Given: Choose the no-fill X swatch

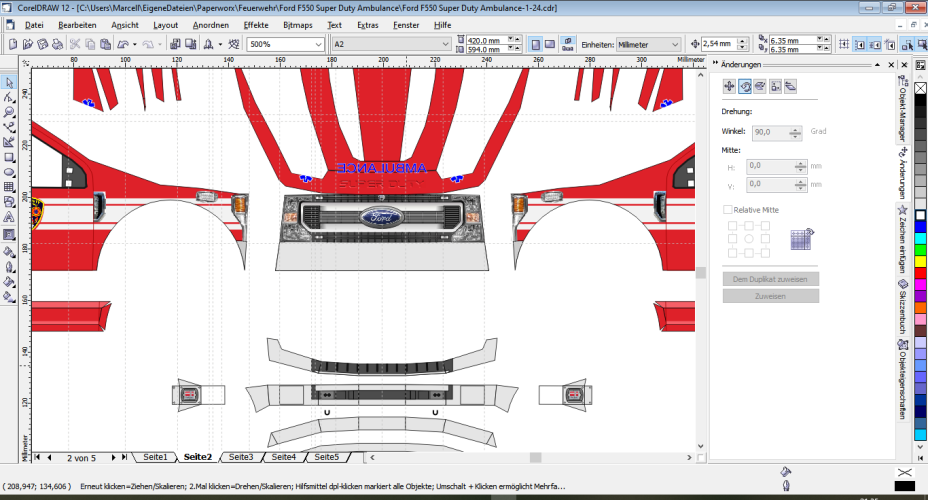Looking at the screenshot, I should click(920, 88).
